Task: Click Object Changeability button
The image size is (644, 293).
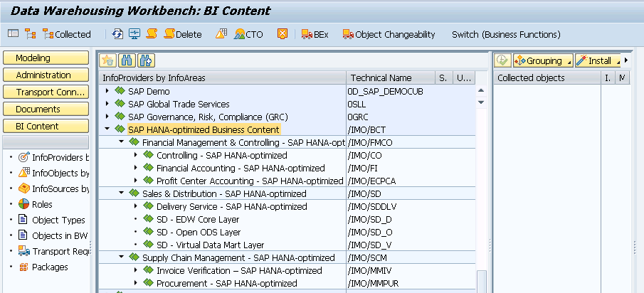Action: pyautogui.click(x=389, y=34)
